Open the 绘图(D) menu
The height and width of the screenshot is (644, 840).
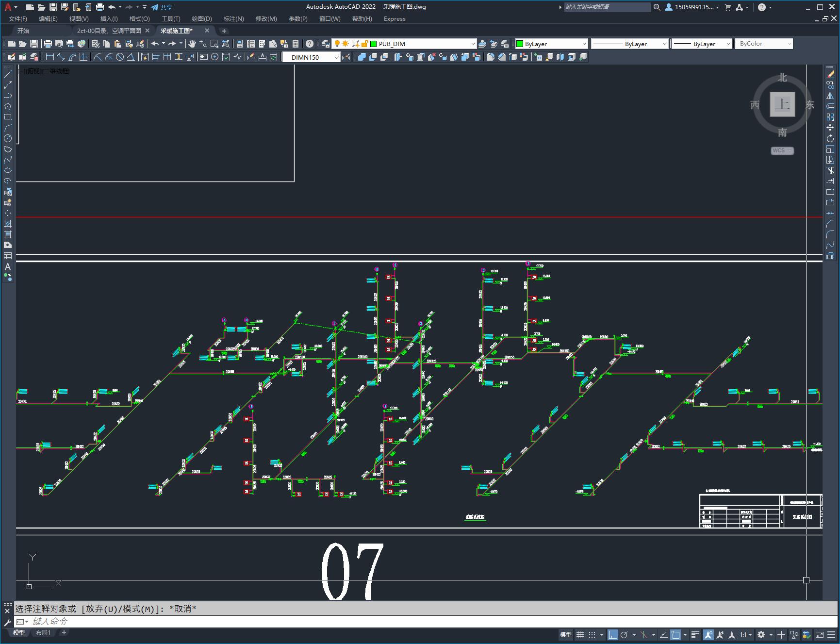point(202,19)
